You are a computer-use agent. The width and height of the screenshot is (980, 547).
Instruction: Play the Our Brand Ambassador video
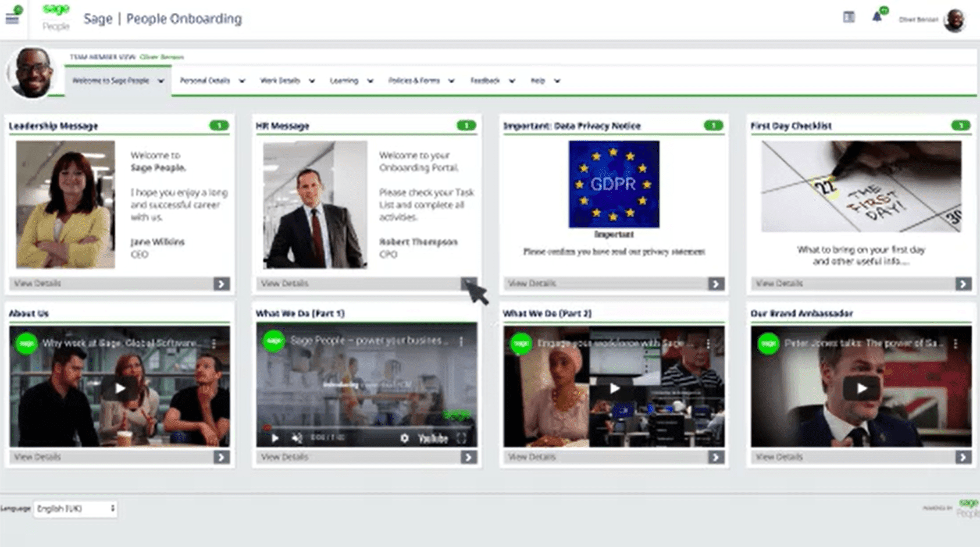[861, 388]
